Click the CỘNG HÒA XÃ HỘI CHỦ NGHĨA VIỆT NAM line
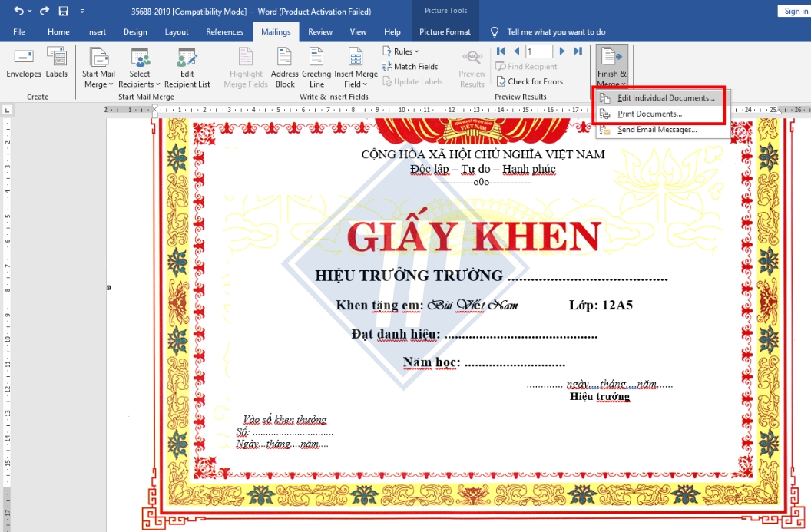The image size is (811, 532). click(x=482, y=154)
